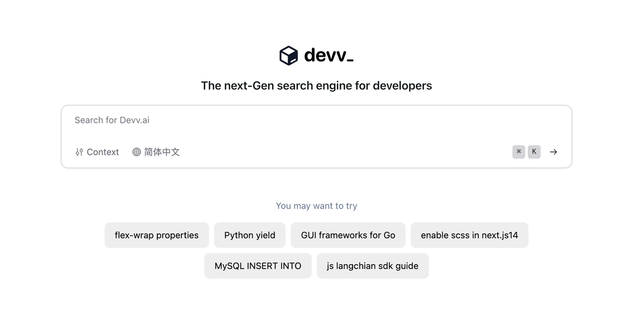Click the Context sliders icon
This screenshot has height=332, width=644.
pos(79,152)
